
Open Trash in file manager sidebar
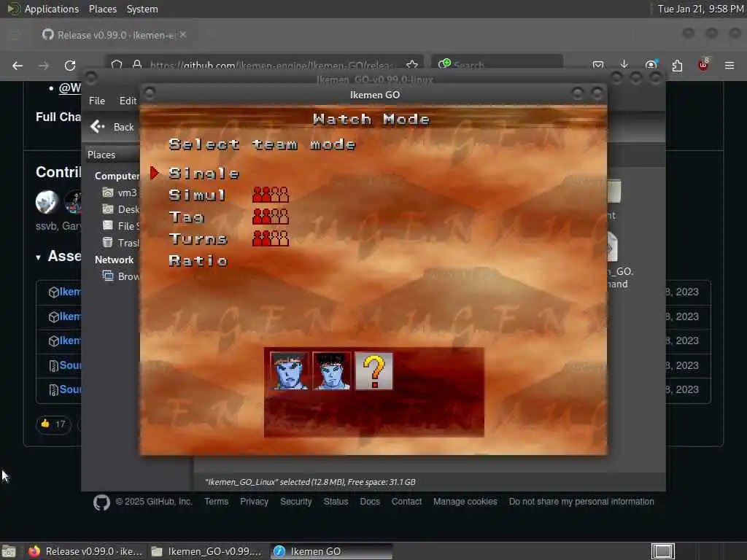(121, 242)
